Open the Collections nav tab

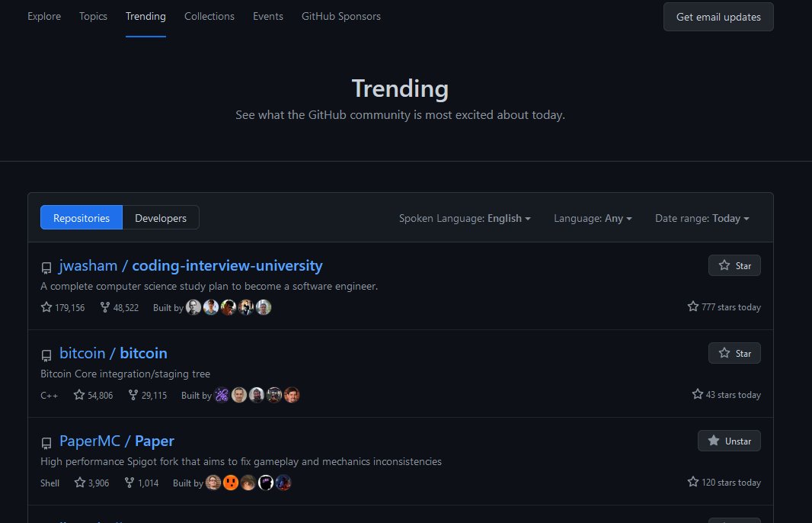[209, 16]
